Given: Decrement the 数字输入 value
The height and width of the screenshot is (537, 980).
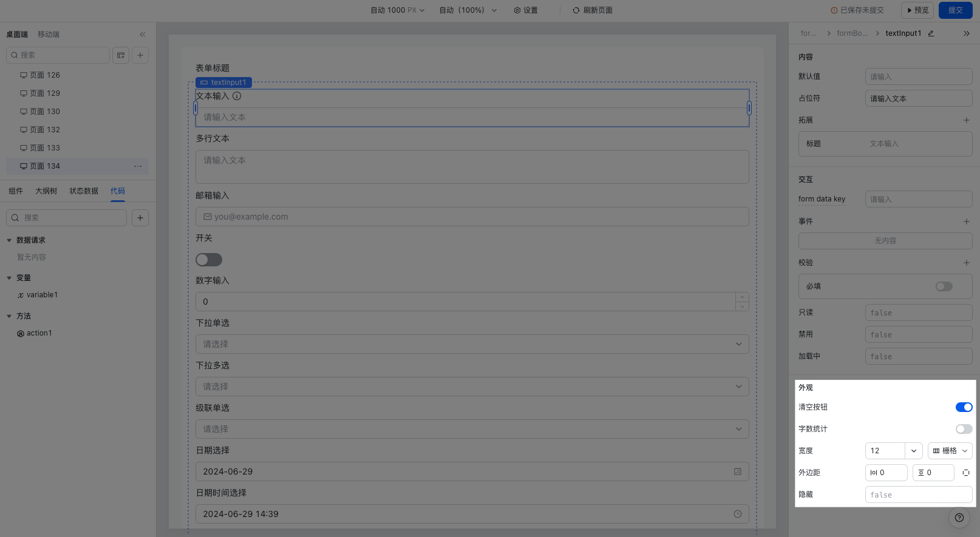Looking at the screenshot, I should (742, 306).
